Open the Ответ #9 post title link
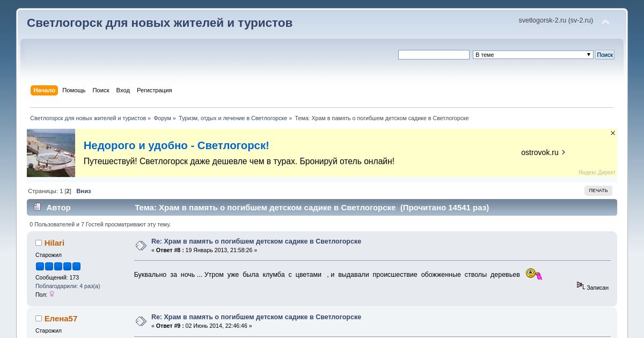This screenshot has height=338, width=644. click(256, 317)
